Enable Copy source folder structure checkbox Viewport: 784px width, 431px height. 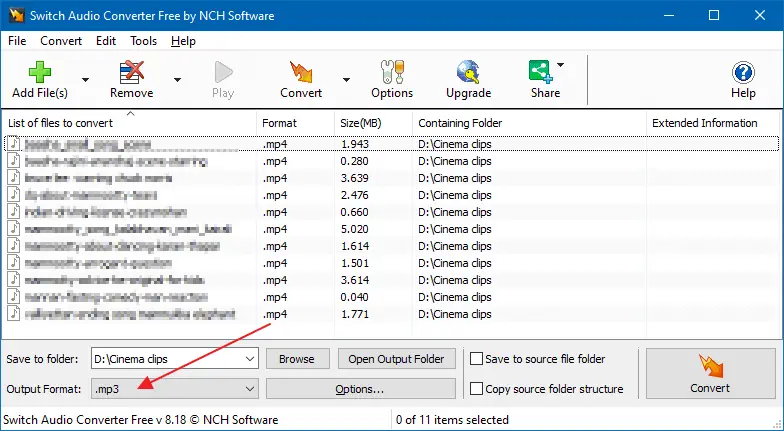(x=476, y=389)
